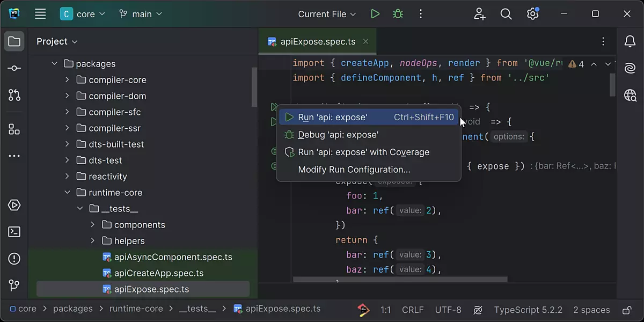This screenshot has height=322, width=644.
Task: Open Notifications bell icon
Action: pyautogui.click(x=630, y=41)
